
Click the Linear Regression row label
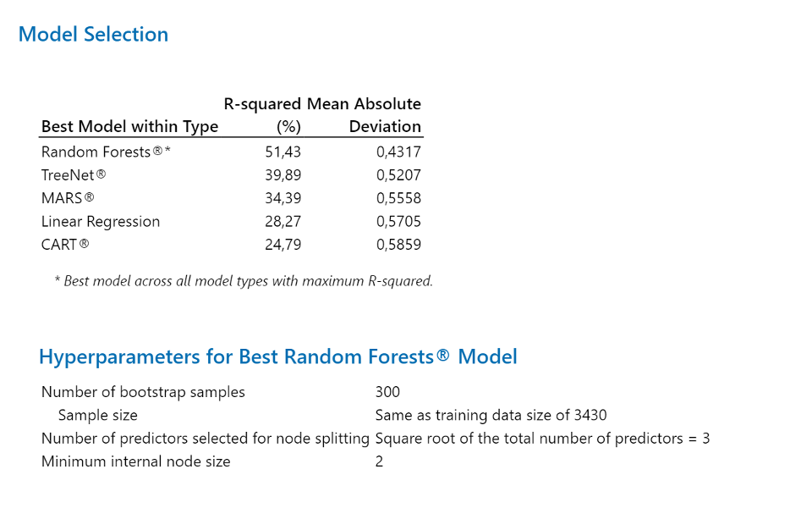click(101, 221)
